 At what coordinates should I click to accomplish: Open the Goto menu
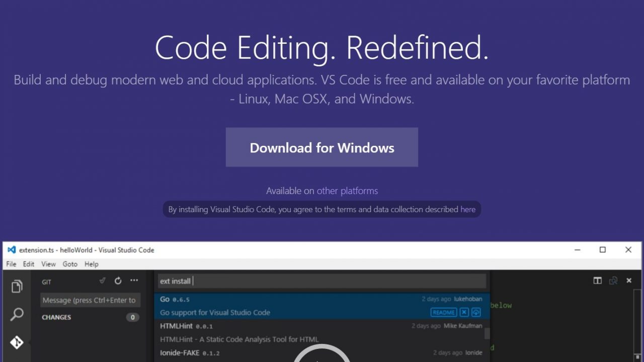click(x=70, y=264)
